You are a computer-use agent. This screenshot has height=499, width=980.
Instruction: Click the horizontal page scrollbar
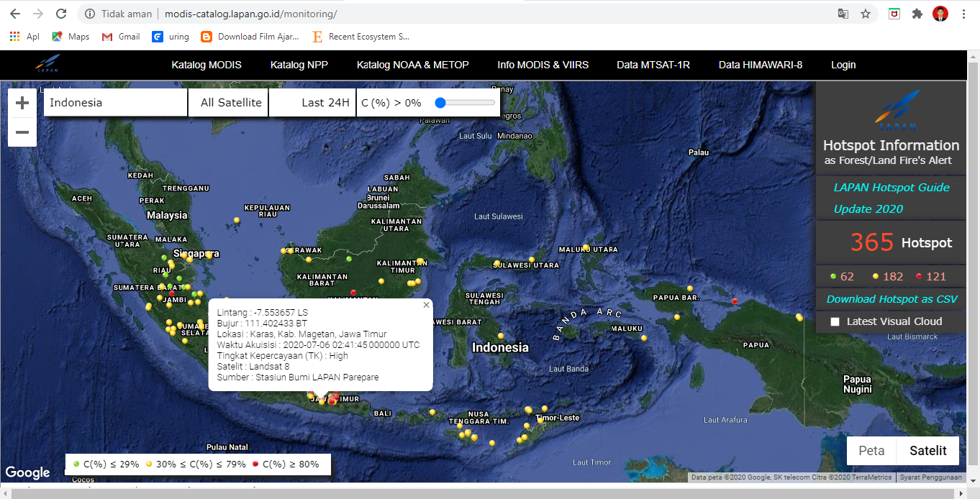point(482,493)
